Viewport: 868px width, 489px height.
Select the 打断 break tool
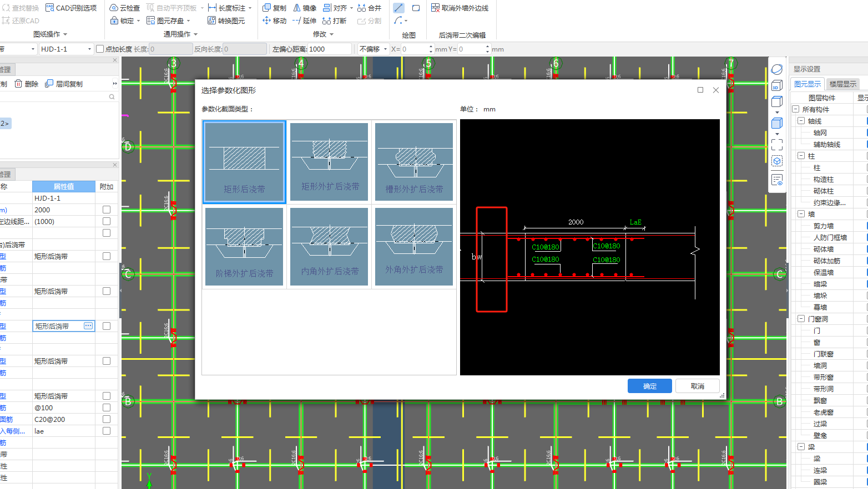(335, 21)
